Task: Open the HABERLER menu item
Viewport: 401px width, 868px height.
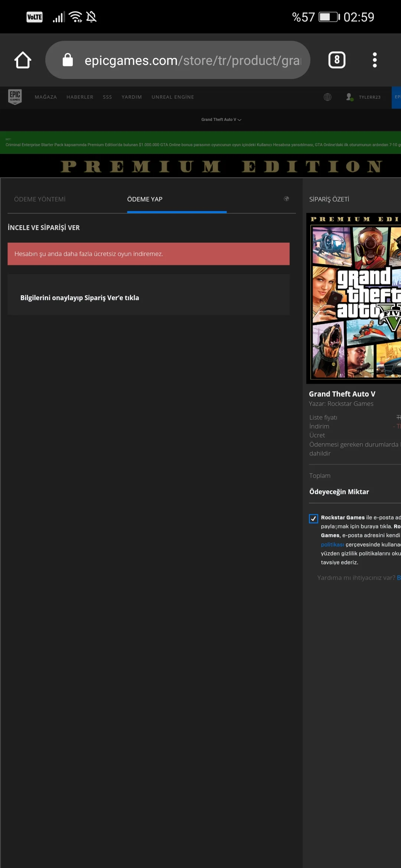Action: [x=80, y=97]
